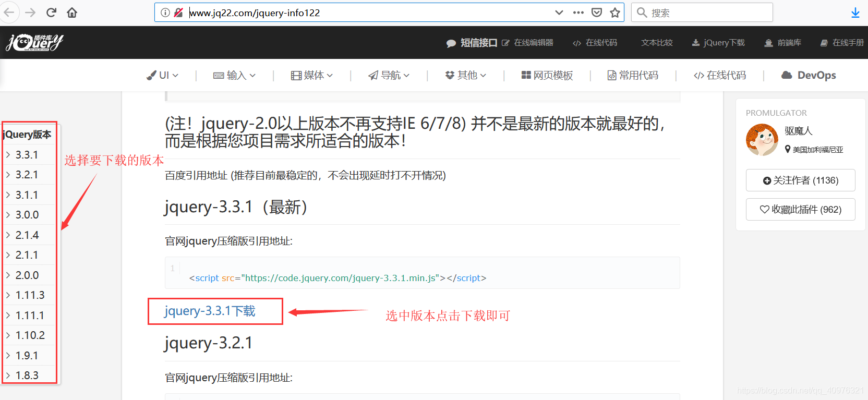Open the 常用代码 menu item
This screenshot has width=868, height=400.
point(633,75)
